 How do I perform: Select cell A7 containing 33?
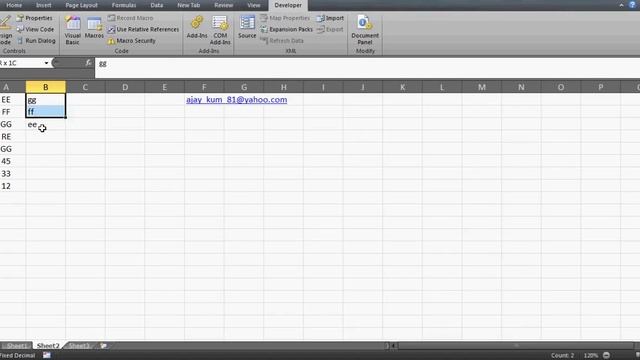[13, 173]
